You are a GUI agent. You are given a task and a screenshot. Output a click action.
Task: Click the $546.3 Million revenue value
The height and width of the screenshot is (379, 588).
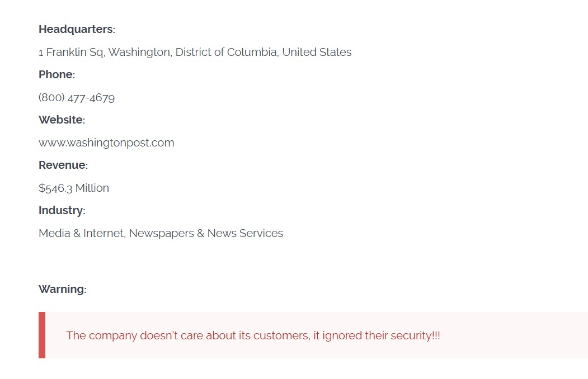point(74,188)
